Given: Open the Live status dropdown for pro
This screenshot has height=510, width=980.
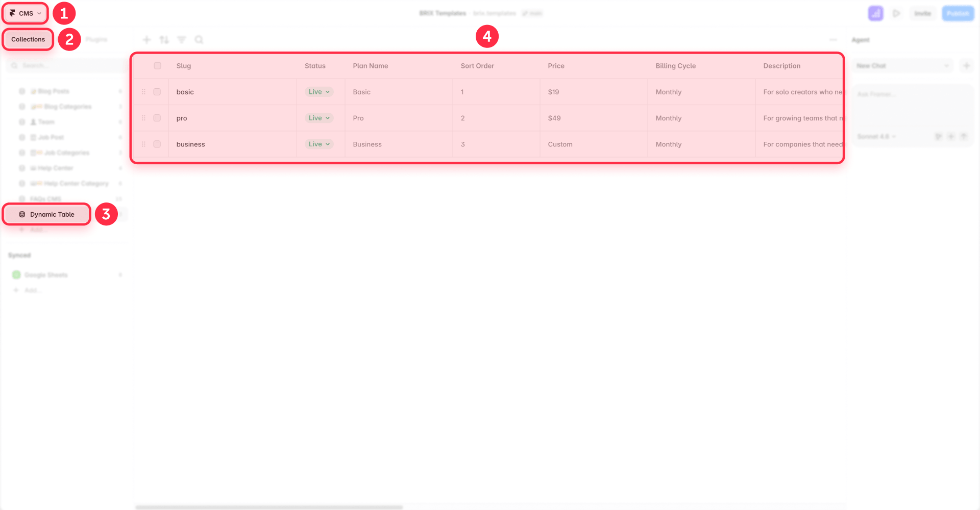Looking at the screenshot, I should click(x=319, y=118).
